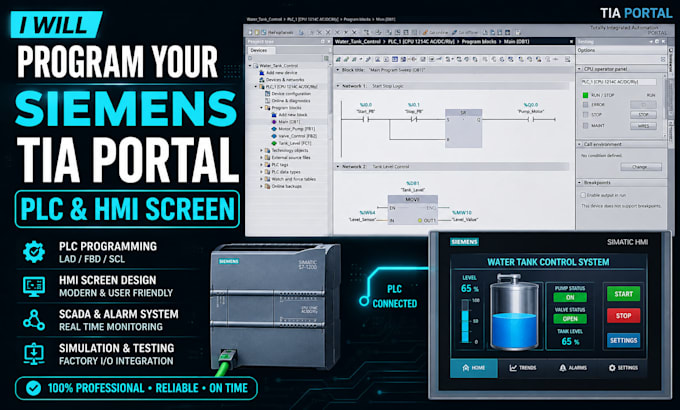Click the green RUN / STOP indicator
Viewport: 680px width, 410px height.
(585, 95)
